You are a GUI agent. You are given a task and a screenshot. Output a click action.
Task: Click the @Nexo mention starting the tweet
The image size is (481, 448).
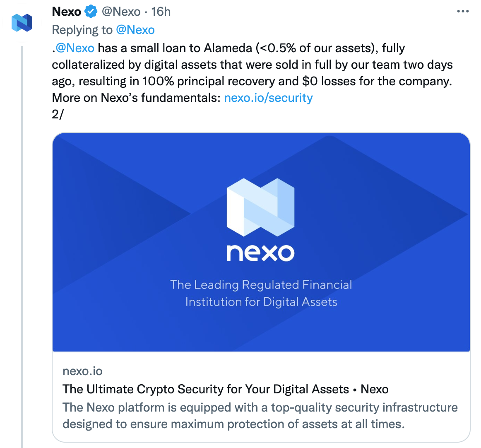pyautogui.click(x=75, y=48)
